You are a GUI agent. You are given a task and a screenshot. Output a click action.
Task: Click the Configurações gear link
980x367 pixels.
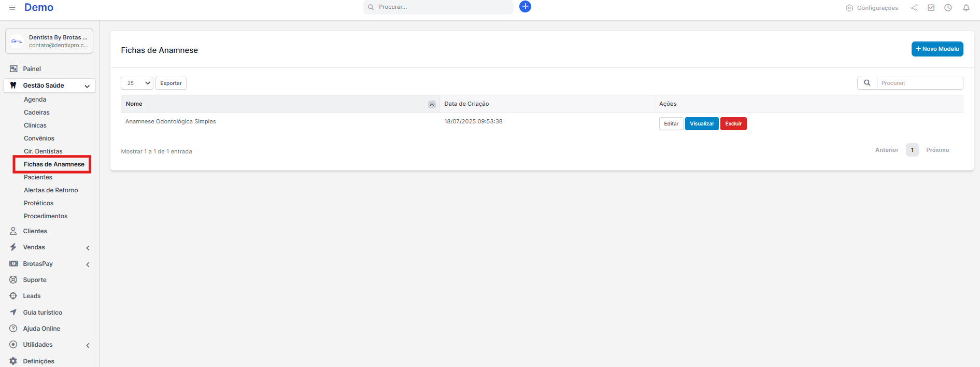tap(872, 8)
